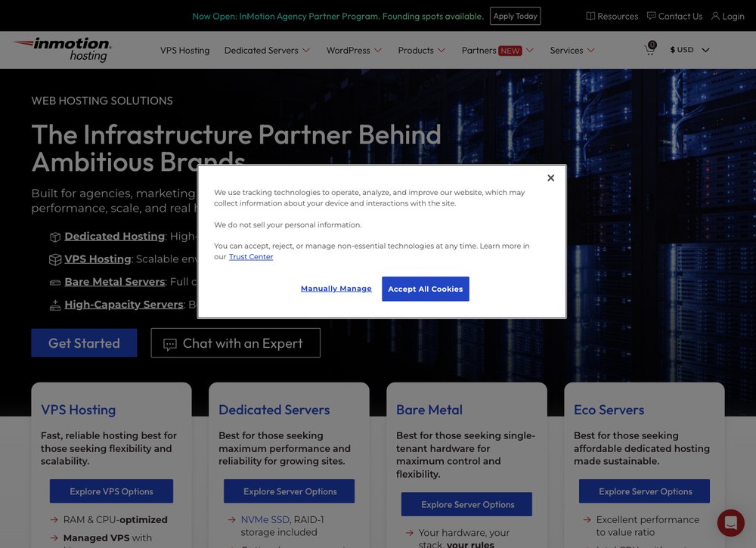Viewport: 756px width, 548px height.
Task: Click Apply Today in the banner
Action: pos(515,16)
